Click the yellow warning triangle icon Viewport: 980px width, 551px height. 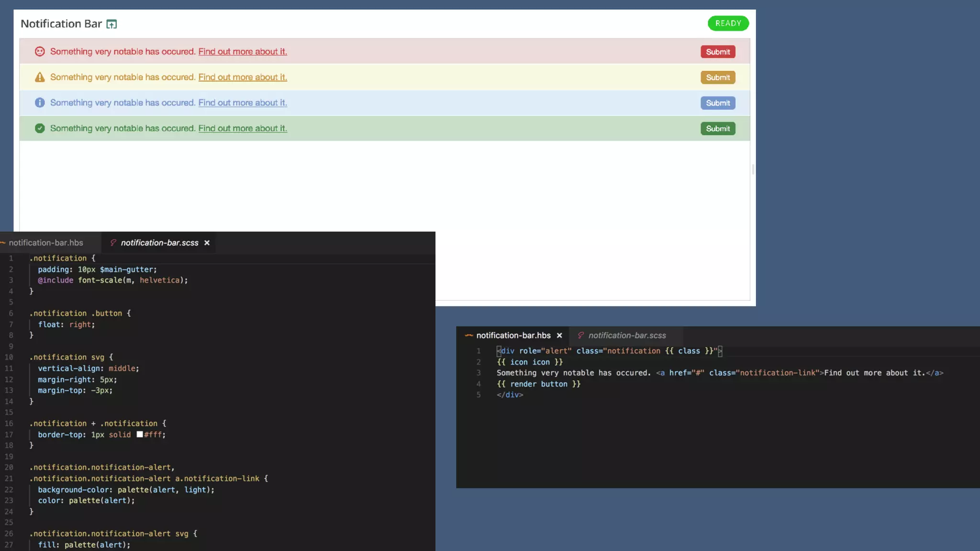coord(40,77)
